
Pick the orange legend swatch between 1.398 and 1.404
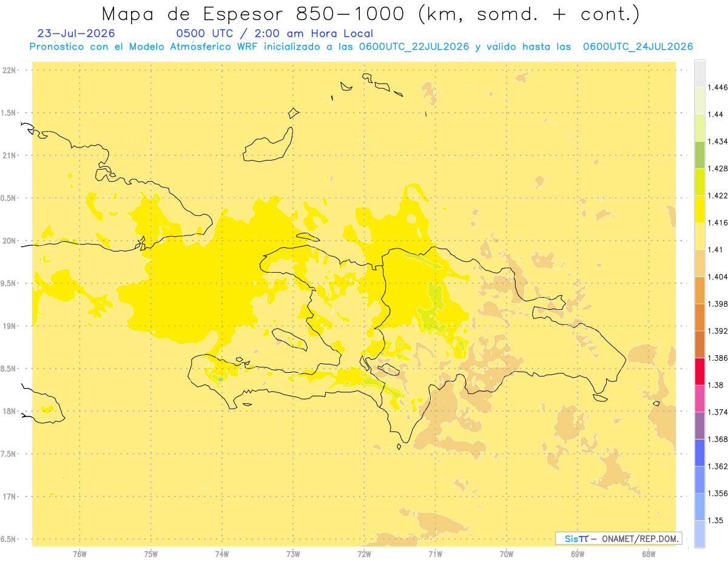point(699,290)
